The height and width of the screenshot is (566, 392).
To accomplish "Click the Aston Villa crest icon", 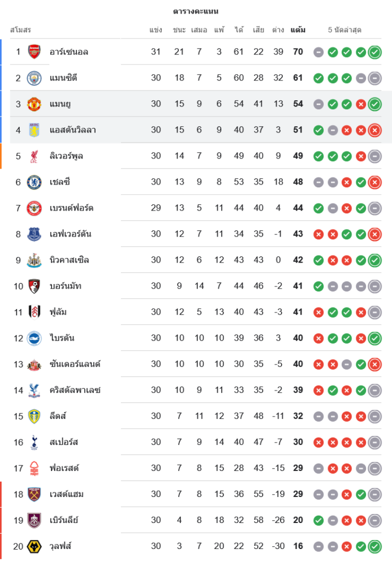I will [35, 130].
